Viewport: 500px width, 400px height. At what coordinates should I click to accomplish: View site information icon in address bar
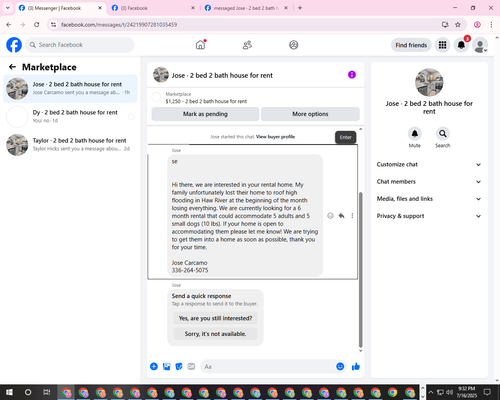[x=53, y=25]
